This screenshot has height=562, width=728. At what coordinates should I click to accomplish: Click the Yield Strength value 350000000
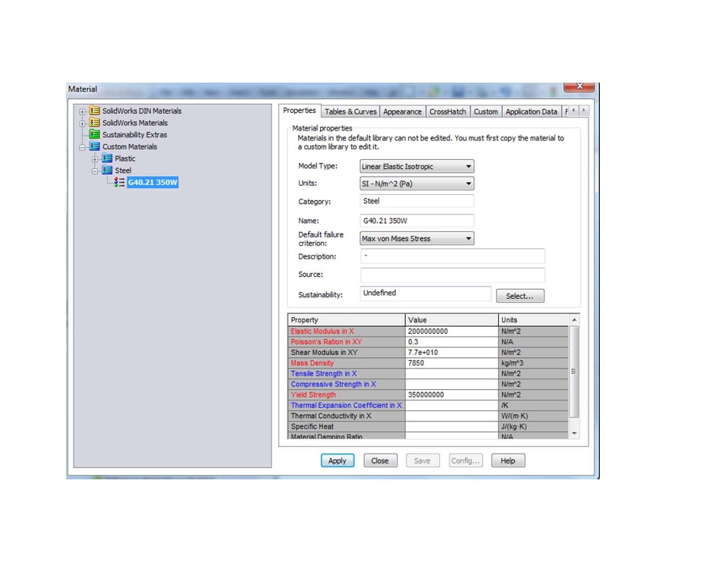pos(451,395)
